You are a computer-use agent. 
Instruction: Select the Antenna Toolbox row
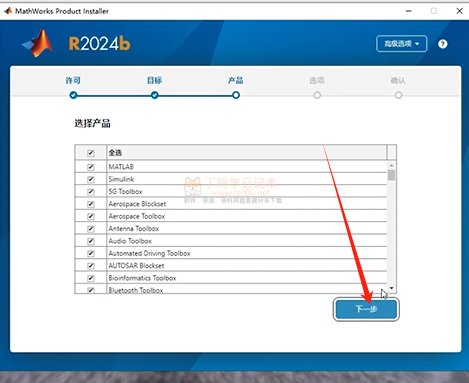(231, 229)
